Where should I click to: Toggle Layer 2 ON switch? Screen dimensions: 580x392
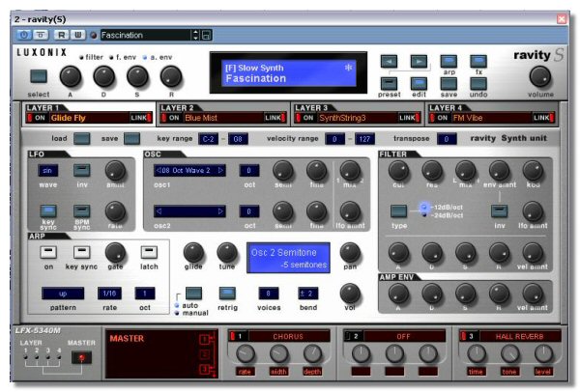(171, 118)
